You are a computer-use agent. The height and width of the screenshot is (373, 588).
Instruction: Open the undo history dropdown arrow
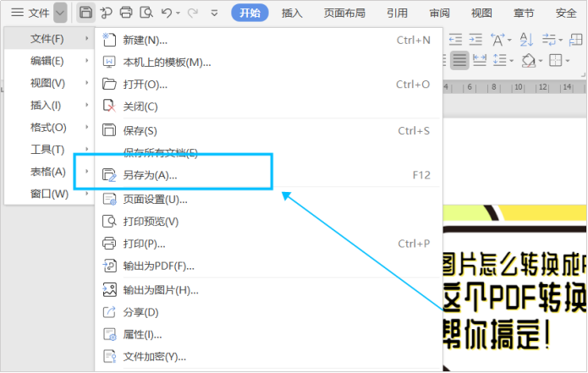(x=178, y=14)
